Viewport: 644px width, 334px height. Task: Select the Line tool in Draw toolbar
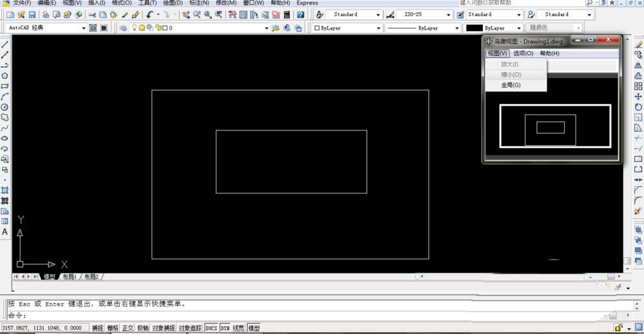coord(5,44)
